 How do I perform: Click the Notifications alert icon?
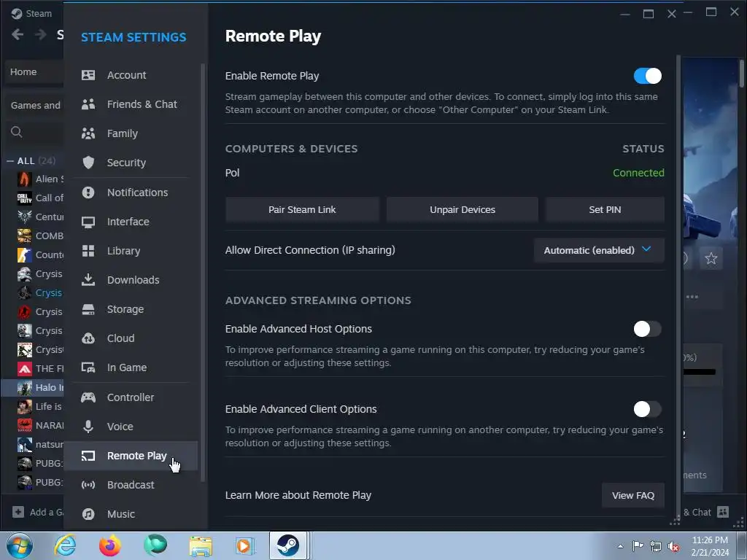88,192
